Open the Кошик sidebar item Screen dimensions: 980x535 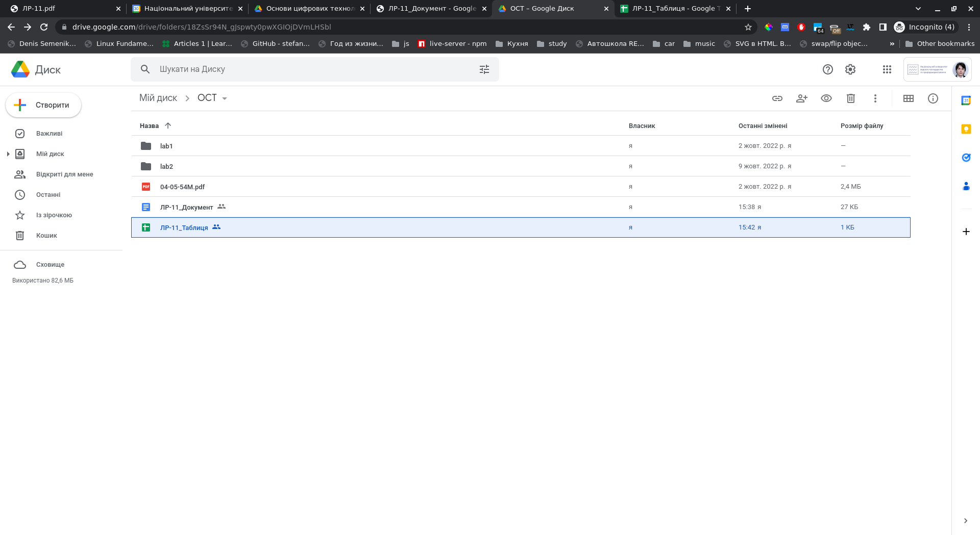46,236
